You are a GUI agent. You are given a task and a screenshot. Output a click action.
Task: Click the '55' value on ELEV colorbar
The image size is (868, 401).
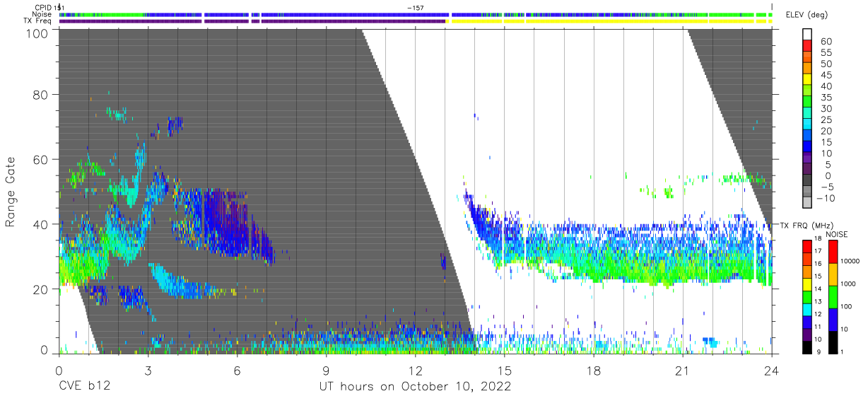tap(826, 53)
